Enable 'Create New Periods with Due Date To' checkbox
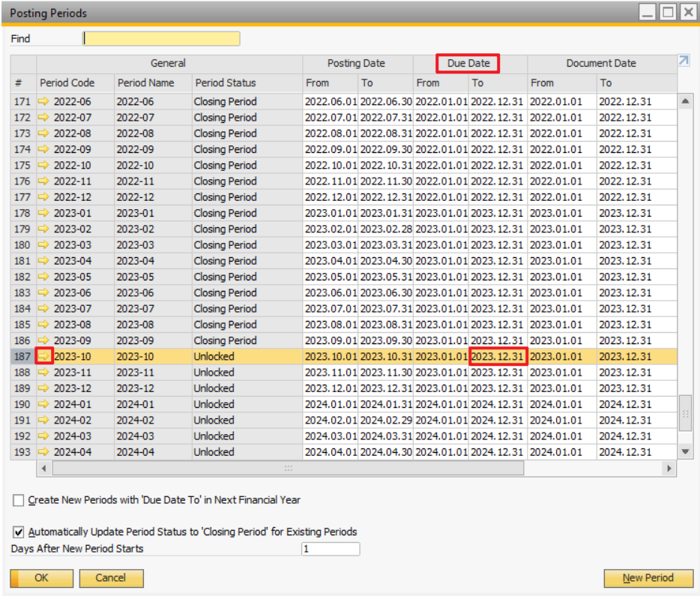 pyautogui.click(x=18, y=500)
